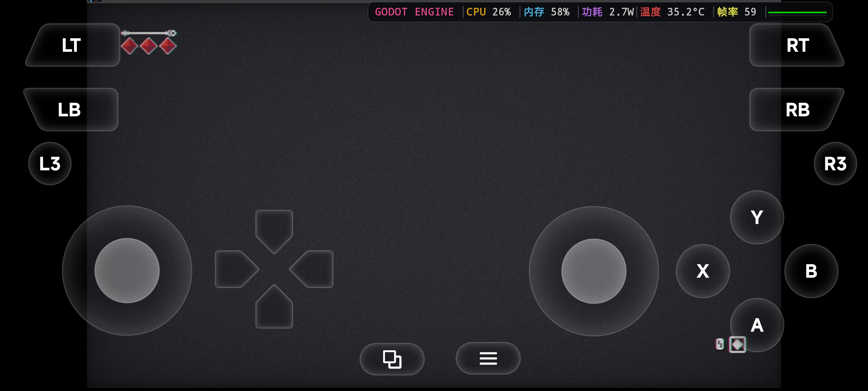This screenshot has height=391, width=868.
Task: Hit the X face button
Action: coord(702,271)
